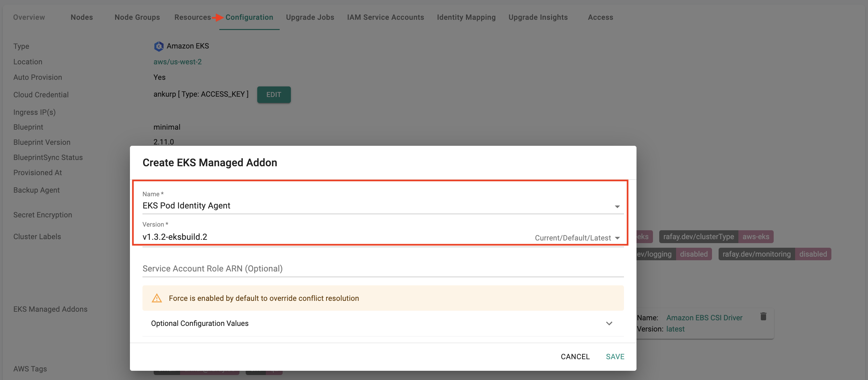The height and width of the screenshot is (380, 868).
Task: Open the Identity Mapping tab
Action: click(x=466, y=17)
